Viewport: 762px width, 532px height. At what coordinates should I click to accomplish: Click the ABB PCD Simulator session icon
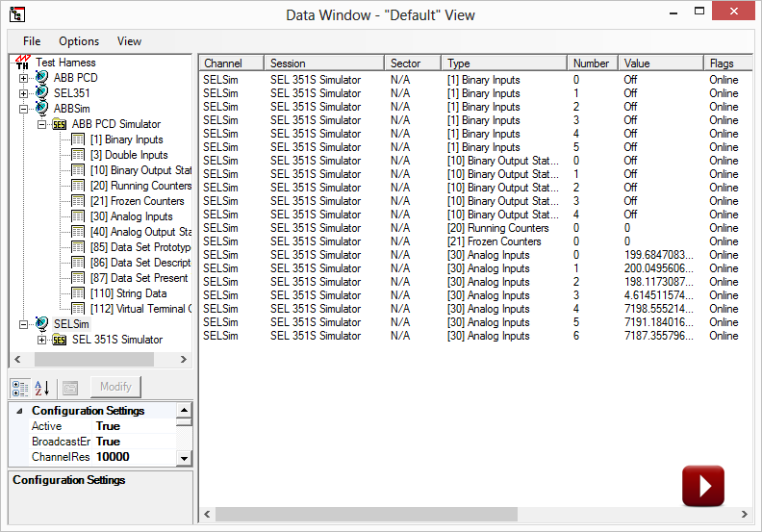click(x=60, y=124)
